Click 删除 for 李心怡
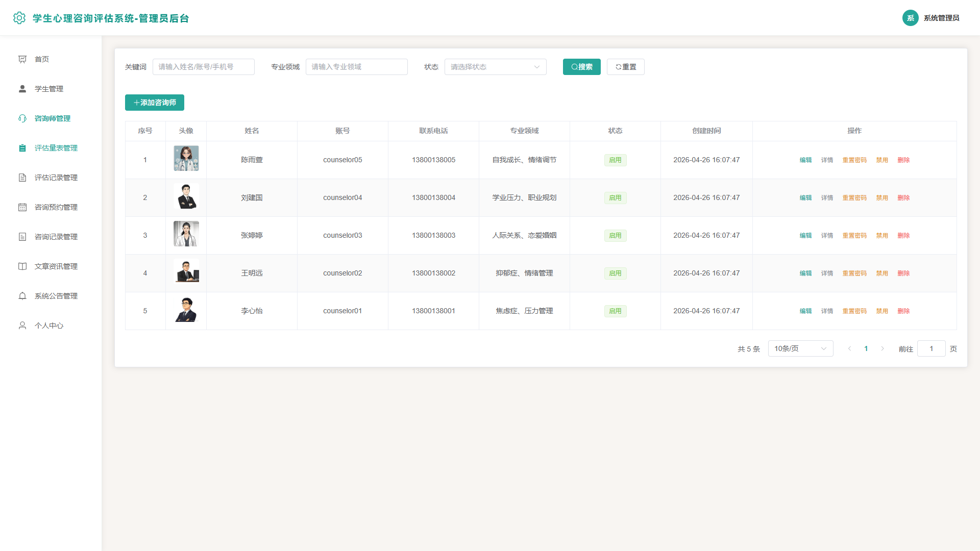Screen dimensions: 980x551 [x=903, y=311]
